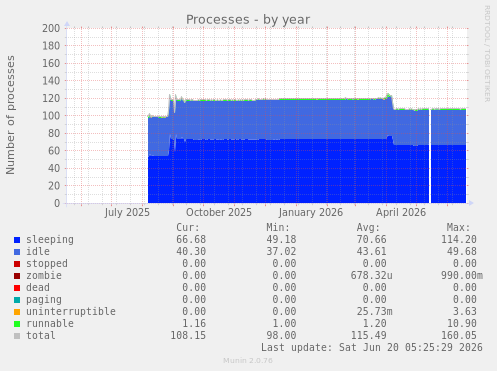Click the 'Max:' column header

coord(458,228)
